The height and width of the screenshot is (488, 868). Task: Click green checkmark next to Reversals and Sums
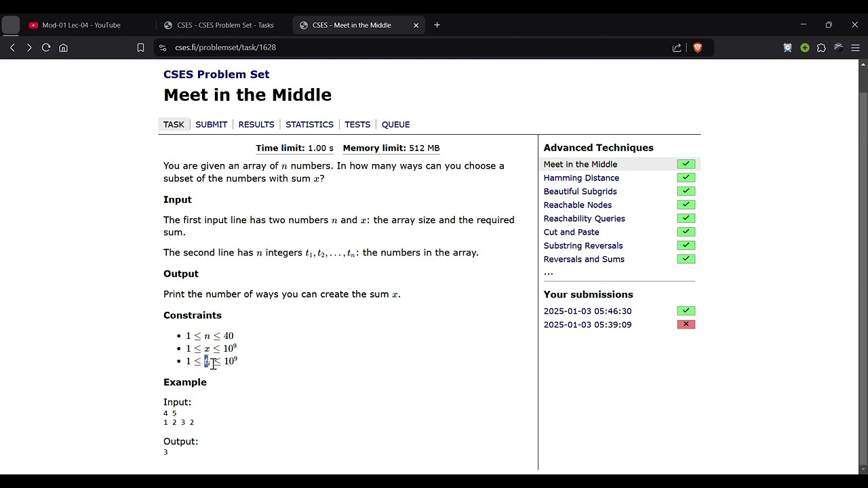coord(686,259)
